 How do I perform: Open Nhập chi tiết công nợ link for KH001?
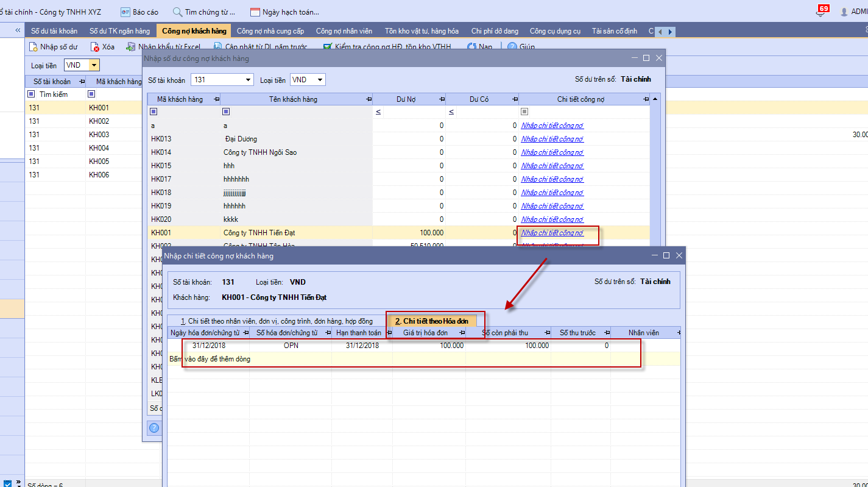(552, 233)
